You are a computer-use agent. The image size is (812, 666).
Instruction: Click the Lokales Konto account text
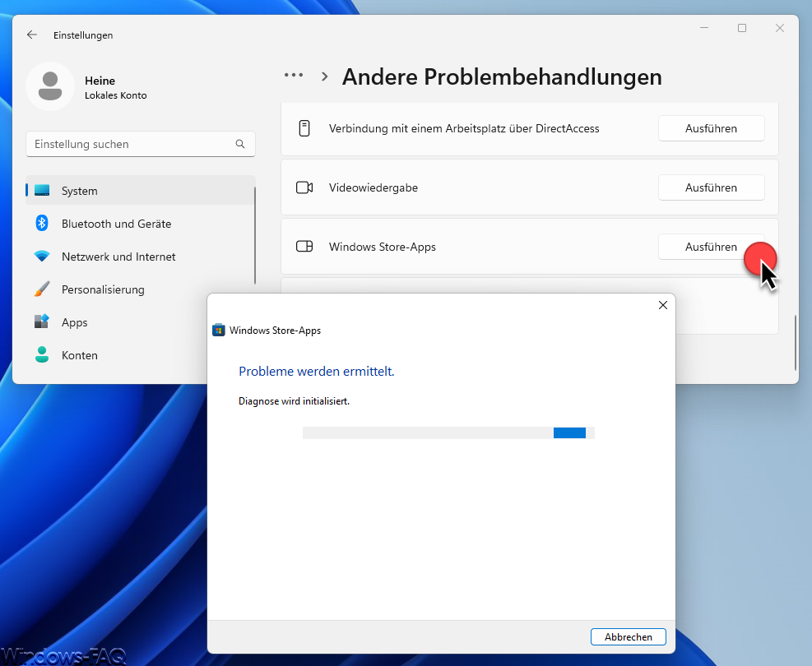tap(115, 95)
